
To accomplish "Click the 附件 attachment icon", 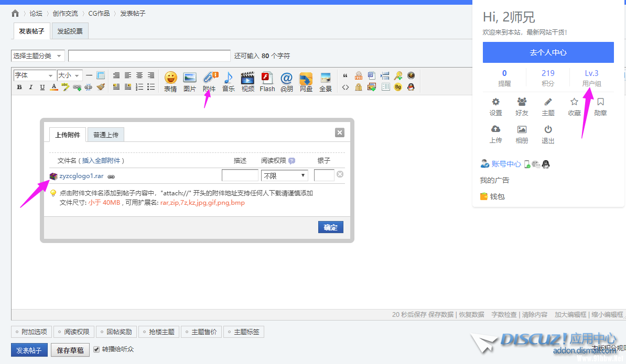I will click(210, 81).
